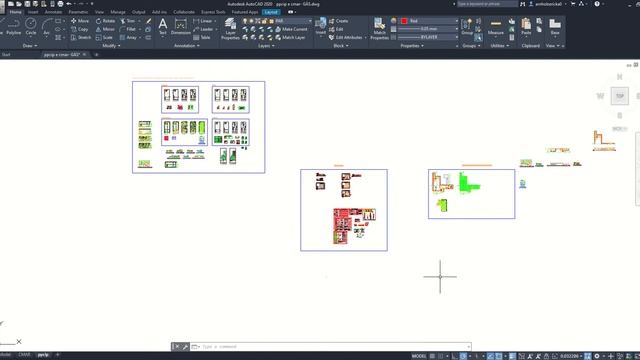The width and height of the screenshot is (640, 360).
Task: Toggle object snap in status bar
Action: [498, 356]
